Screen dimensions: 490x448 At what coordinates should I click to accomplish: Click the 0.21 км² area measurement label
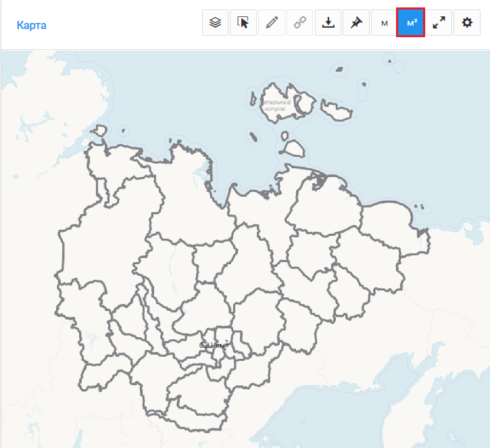(214, 345)
